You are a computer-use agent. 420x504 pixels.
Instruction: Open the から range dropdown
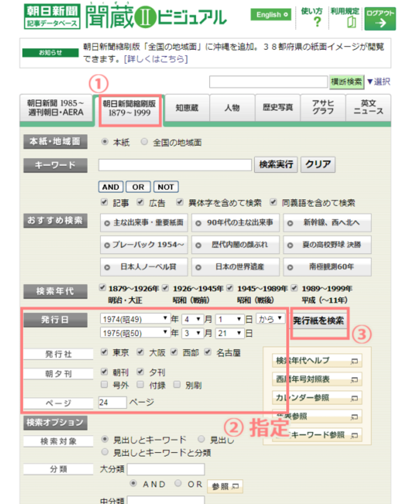pos(271,319)
